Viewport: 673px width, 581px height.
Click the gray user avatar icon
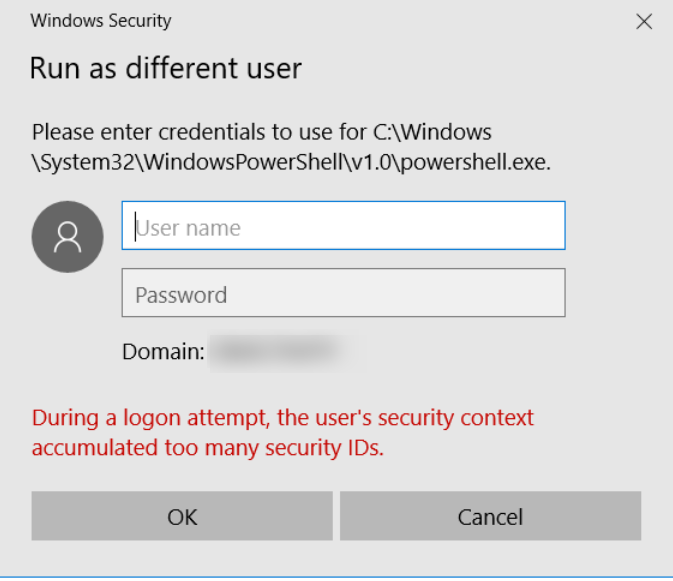67,236
